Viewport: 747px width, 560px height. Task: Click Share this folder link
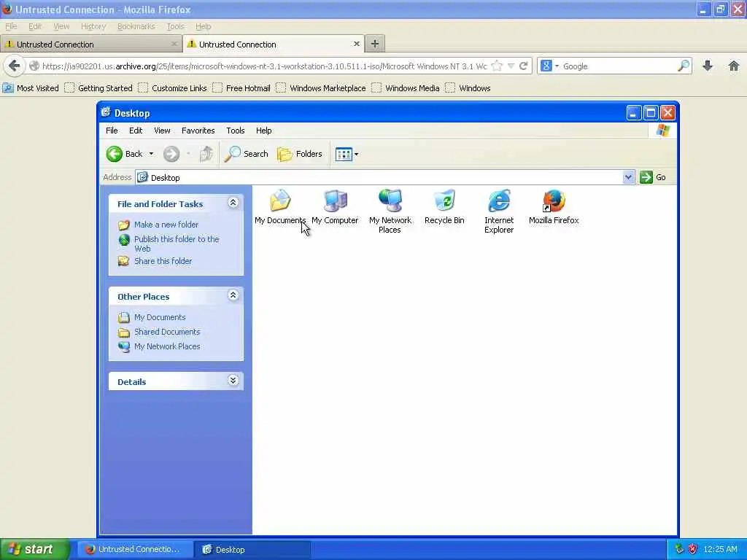pos(163,261)
